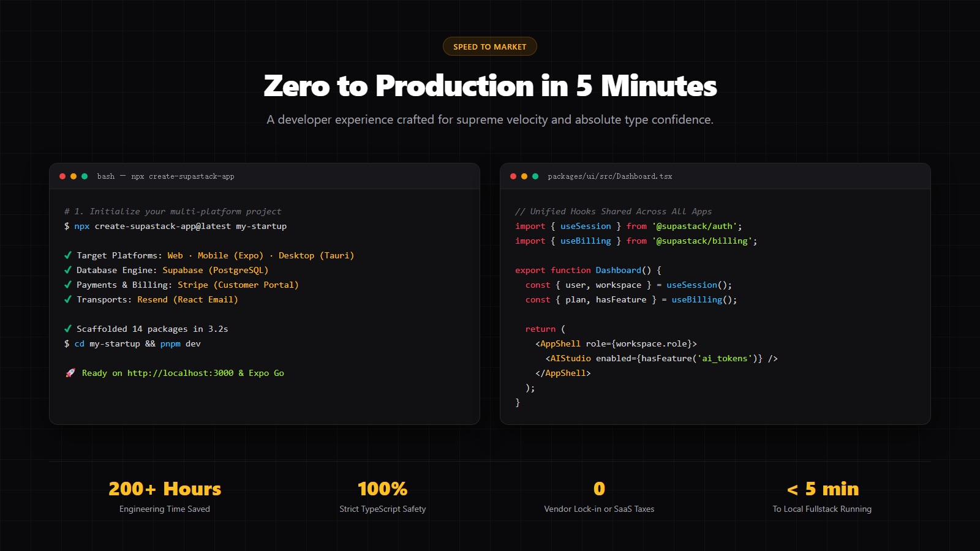Screen dimensions: 980x551
Task: Click the red dot on Dashboard.tsx window
Action: [513, 176]
